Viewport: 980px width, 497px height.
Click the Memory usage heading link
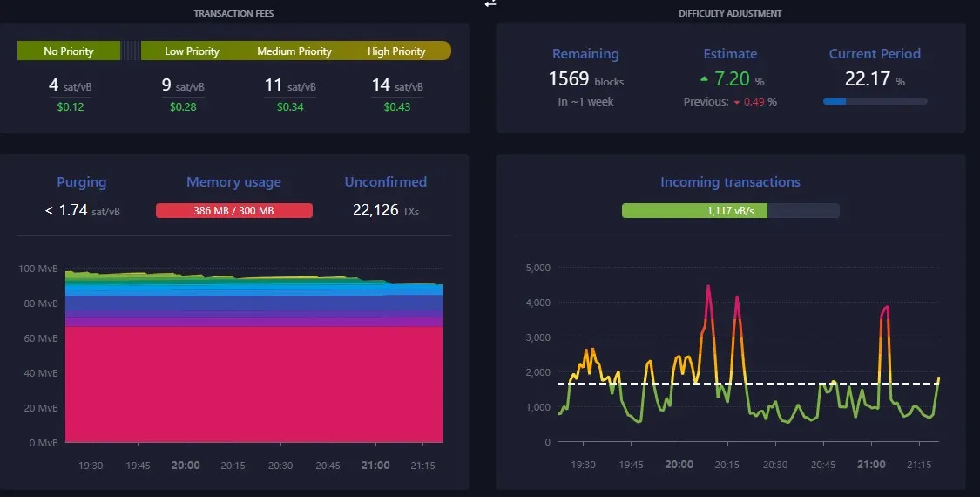coord(233,182)
